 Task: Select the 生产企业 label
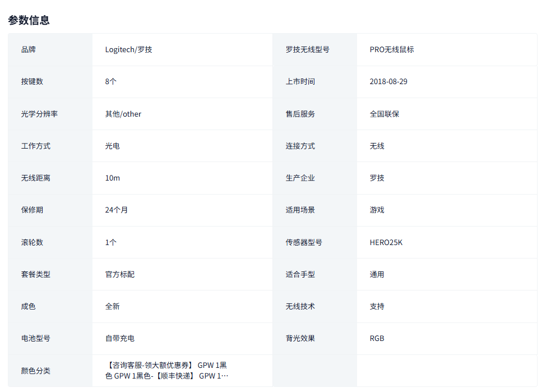click(x=300, y=178)
